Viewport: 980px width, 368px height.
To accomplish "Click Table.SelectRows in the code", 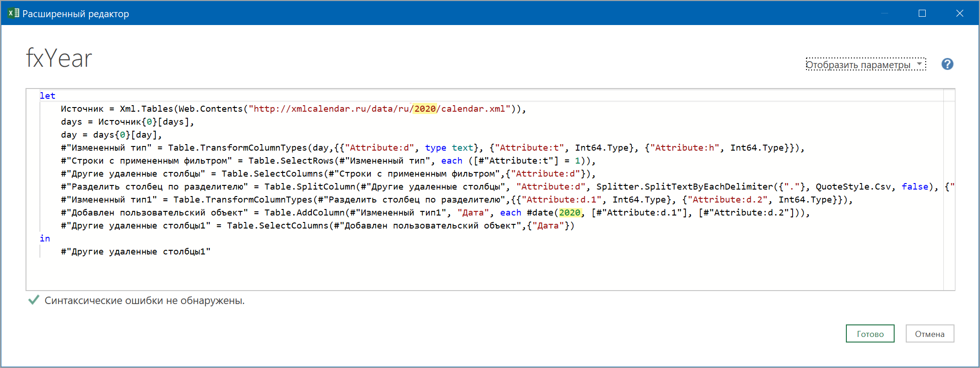I will [291, 161].
